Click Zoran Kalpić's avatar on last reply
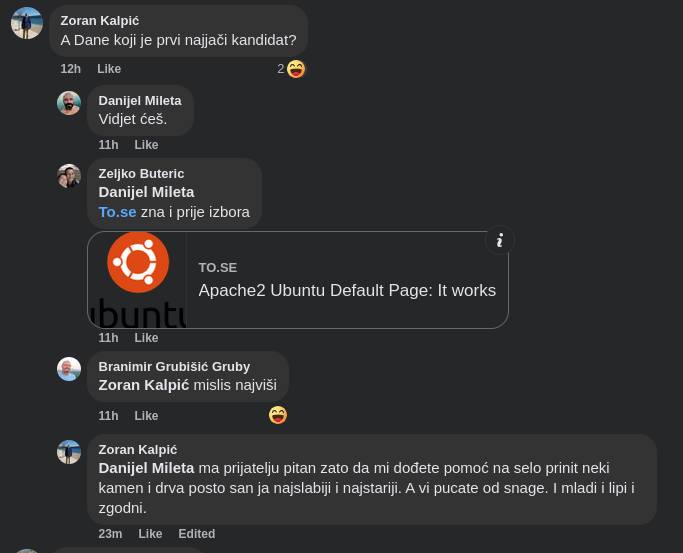Image resolution: width=683 pixels, height=553 pixels. click(69, 452)
